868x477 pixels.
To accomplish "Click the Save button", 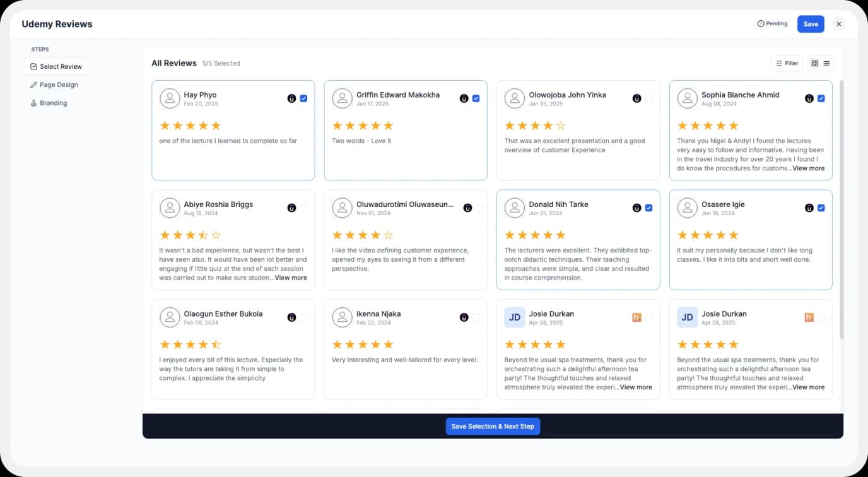I will [x=810, y=23].
